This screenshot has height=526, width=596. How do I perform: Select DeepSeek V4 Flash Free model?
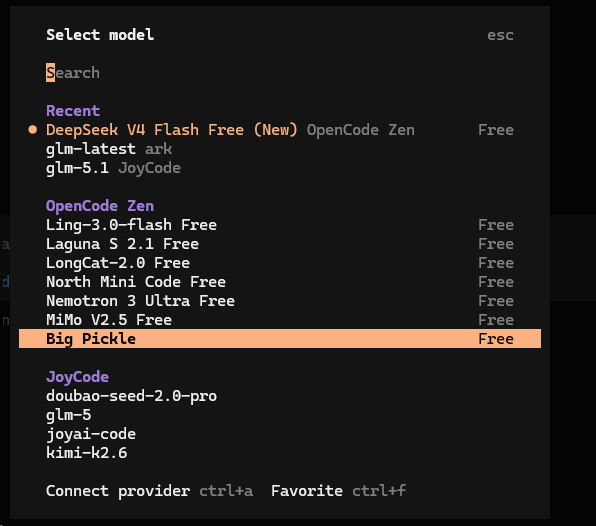pos(280,130)
